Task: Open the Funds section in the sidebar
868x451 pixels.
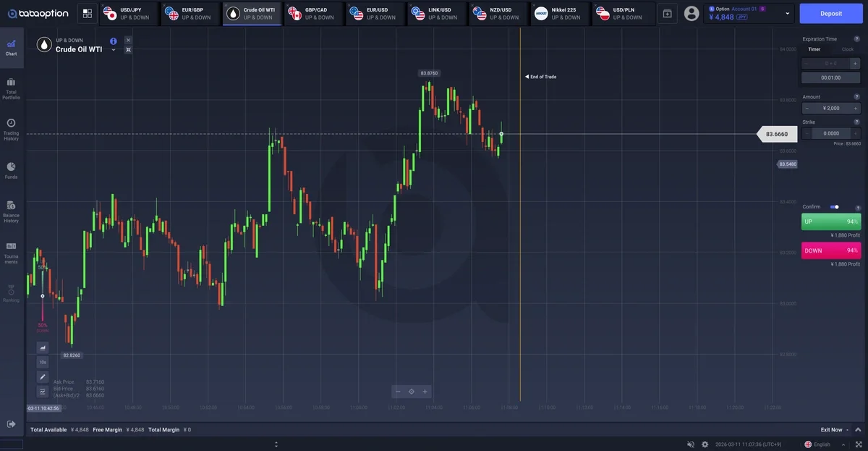Action: (11, 170)
